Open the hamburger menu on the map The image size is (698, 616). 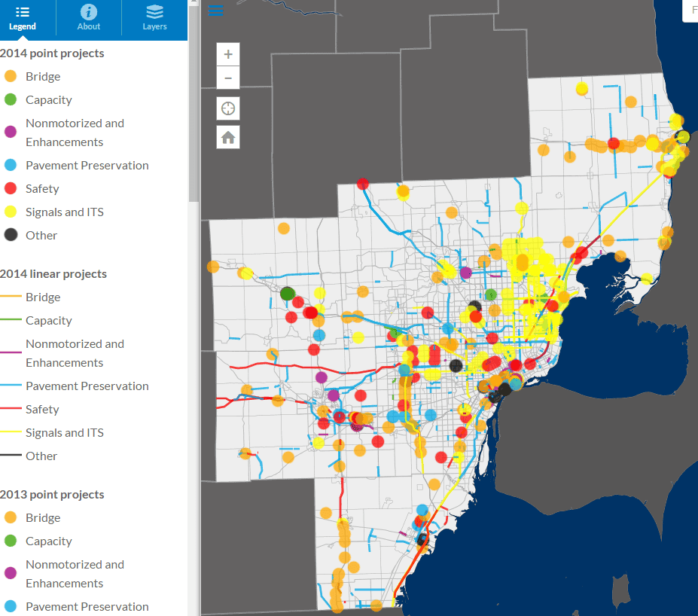click(216, 11)
